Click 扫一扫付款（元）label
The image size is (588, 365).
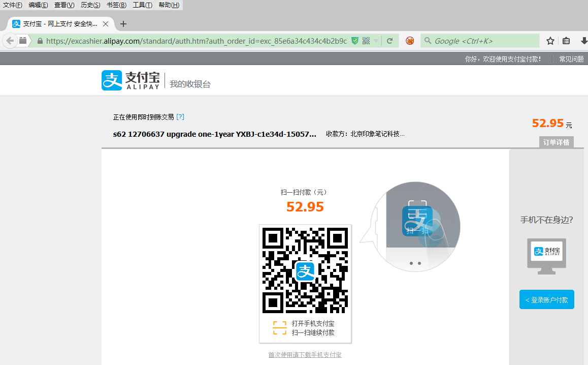[304, 192]
